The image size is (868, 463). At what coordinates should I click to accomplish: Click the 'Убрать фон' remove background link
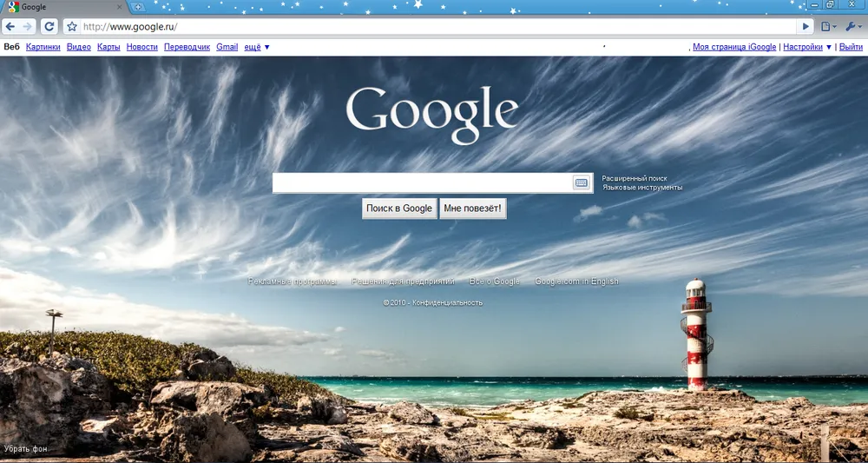[x=25, y=449]
